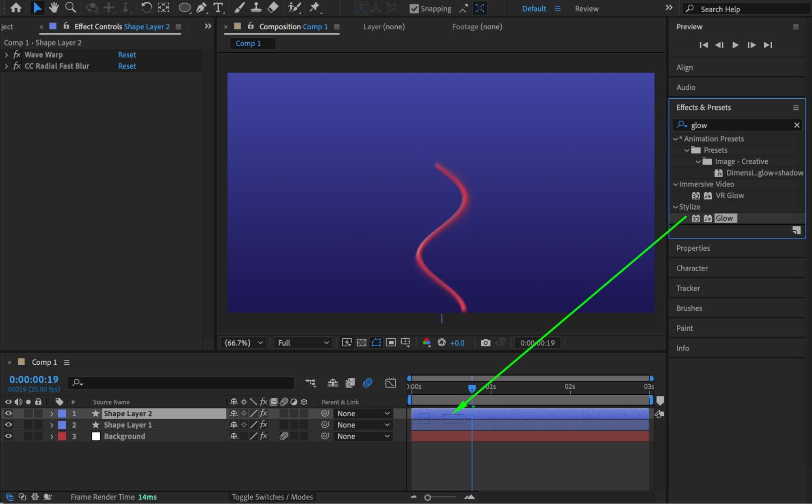This screenshot has width=812, height=504.
Task: Click the Reset Exposure icon
Action: coord(442,343)
